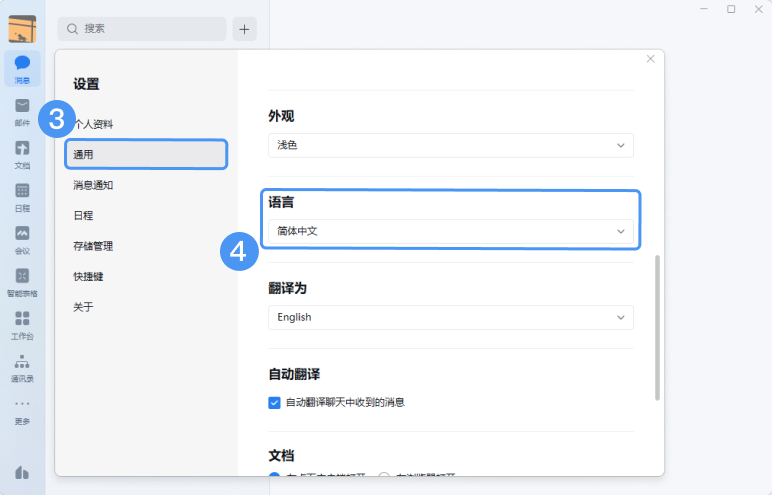This screenshot has width=772, height=495.
Task: Open 消息 messages in the left sidebar
Action: tap(22, 67)
